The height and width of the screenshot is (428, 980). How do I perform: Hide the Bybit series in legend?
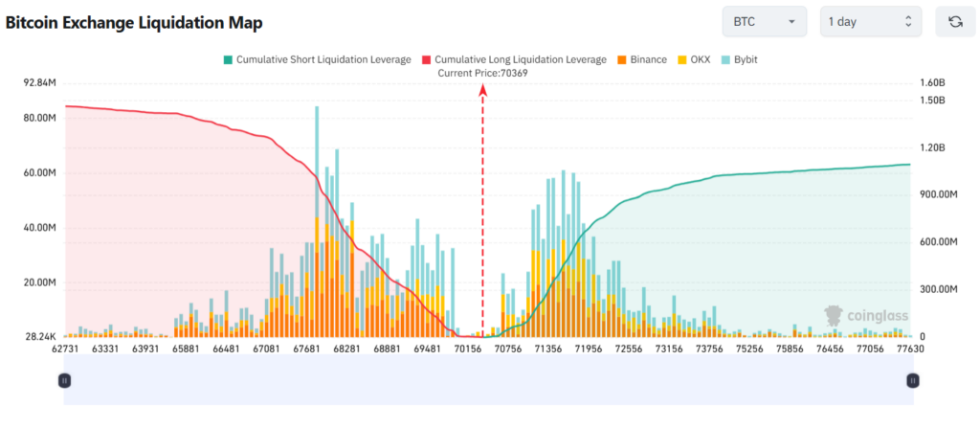(746, 59)
